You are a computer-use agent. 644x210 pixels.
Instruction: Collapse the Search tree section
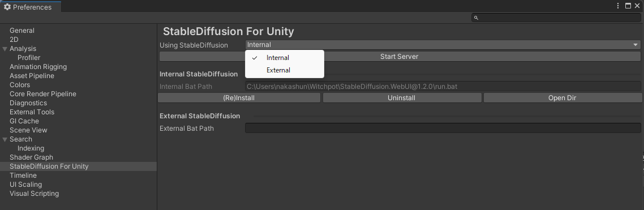point(5,139)
